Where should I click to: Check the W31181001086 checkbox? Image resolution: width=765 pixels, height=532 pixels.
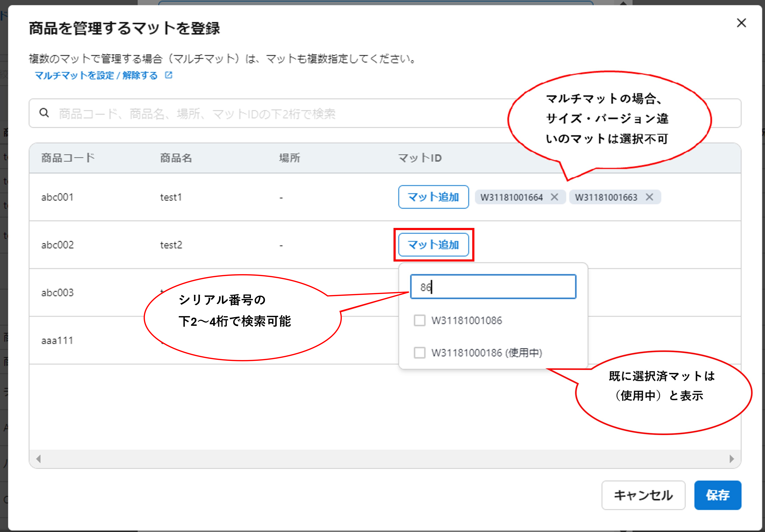point(420,320)
